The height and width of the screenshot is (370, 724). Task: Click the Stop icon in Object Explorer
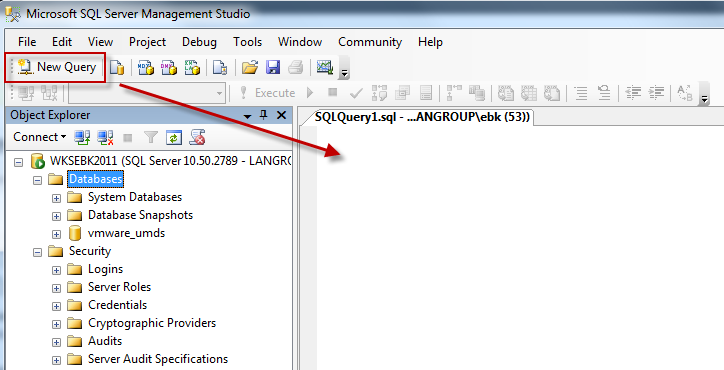point(128,138)
